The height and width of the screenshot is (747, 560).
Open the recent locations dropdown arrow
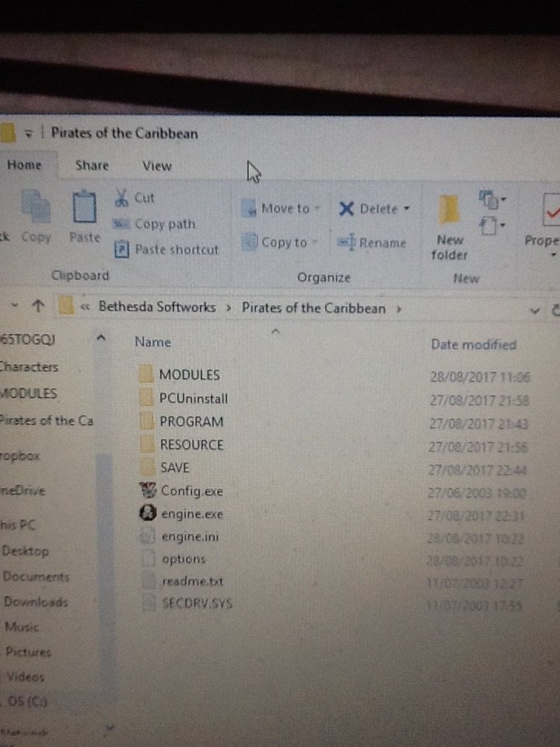coord(15,304)
